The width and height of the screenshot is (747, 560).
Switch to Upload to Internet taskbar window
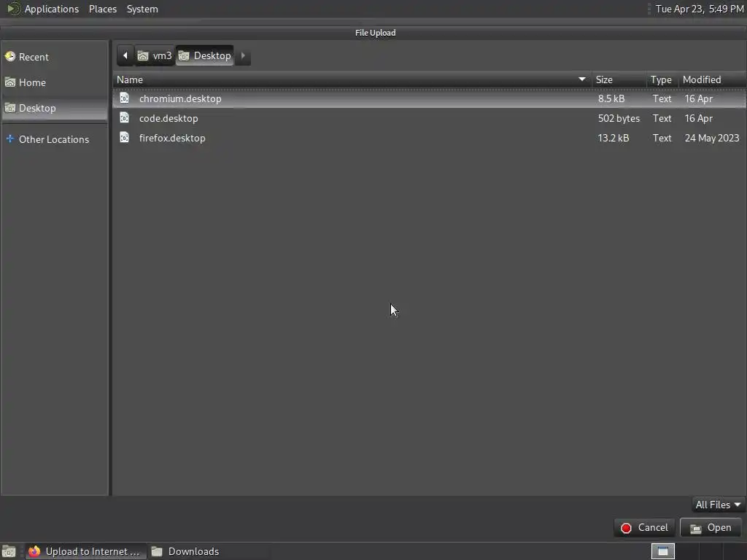[85, 551]
